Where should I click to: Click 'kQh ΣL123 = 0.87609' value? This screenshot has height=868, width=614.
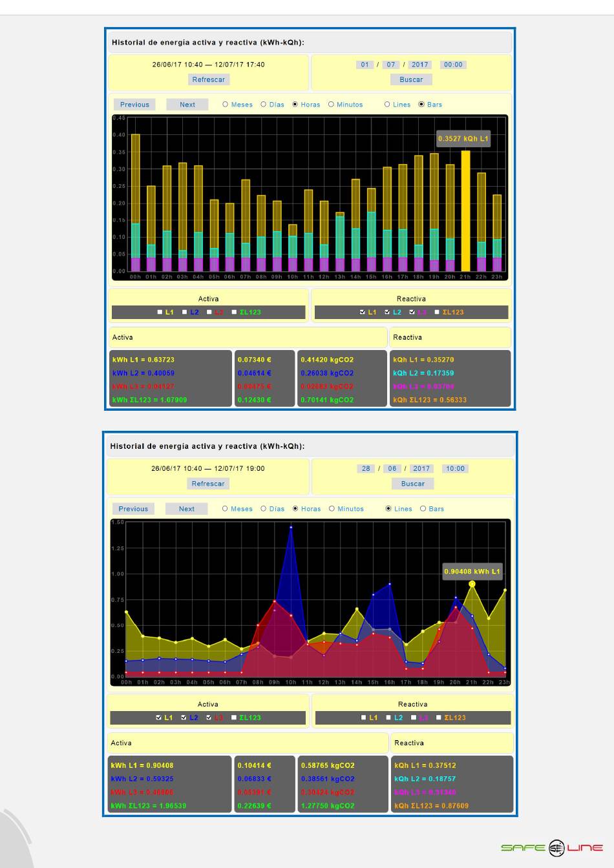pyautogui.click(x=432, y=806)
